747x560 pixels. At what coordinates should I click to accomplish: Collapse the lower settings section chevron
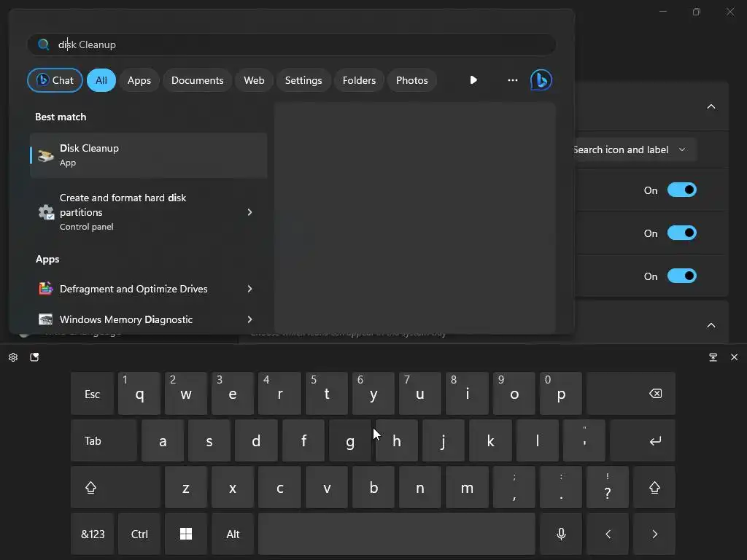point(711,325)
